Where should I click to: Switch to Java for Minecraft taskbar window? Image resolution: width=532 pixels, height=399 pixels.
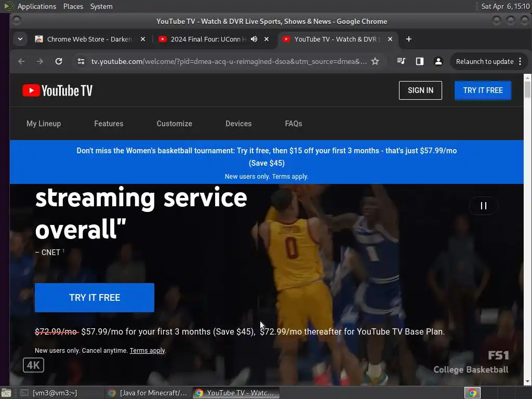[x=148, y=393]
